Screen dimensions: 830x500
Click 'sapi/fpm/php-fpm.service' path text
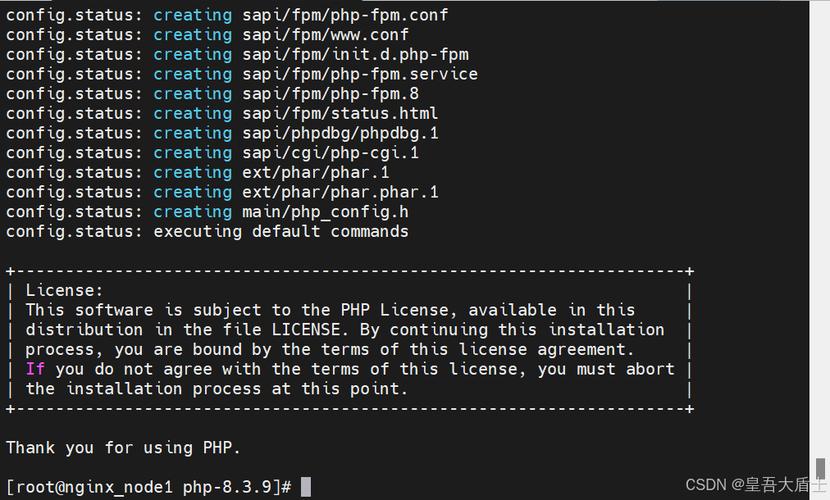(x=360, y=74)
